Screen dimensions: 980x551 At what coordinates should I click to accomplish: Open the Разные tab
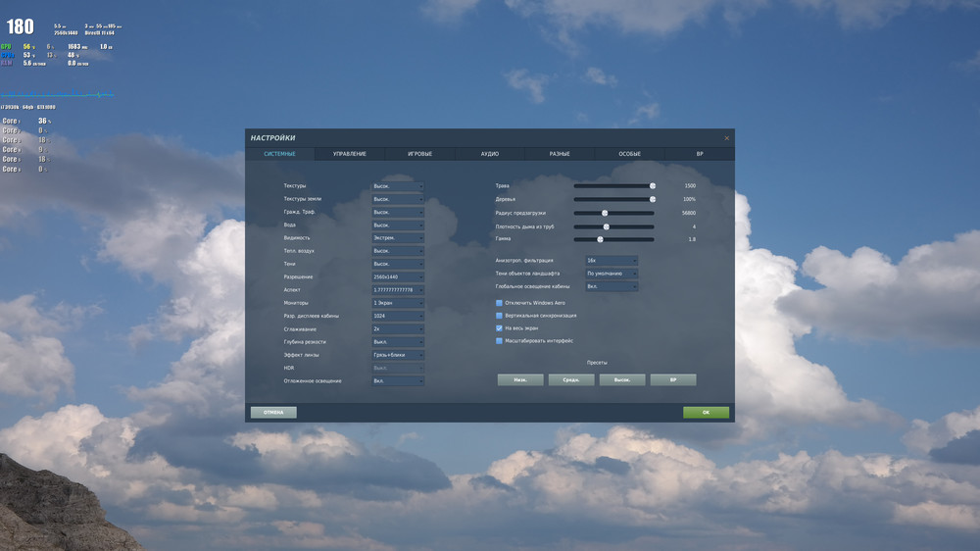click(x=560, y=154)
